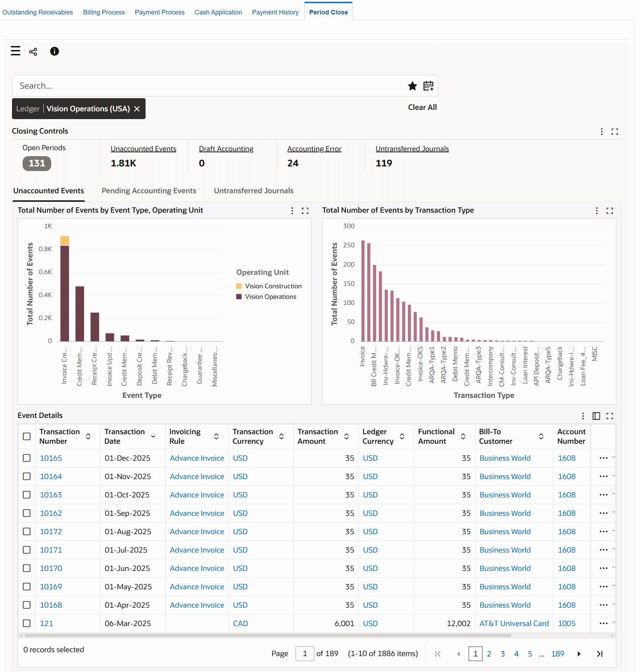Sort by Functional Amount column
641x672 pixels.
[463, 437]
